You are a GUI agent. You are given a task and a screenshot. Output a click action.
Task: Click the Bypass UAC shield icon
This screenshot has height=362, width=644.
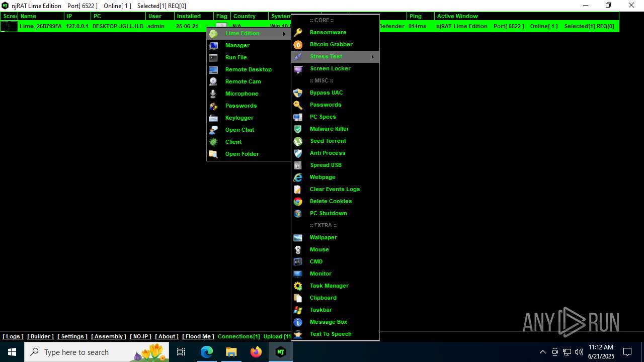pyautogui.click(x=298, y=93)
